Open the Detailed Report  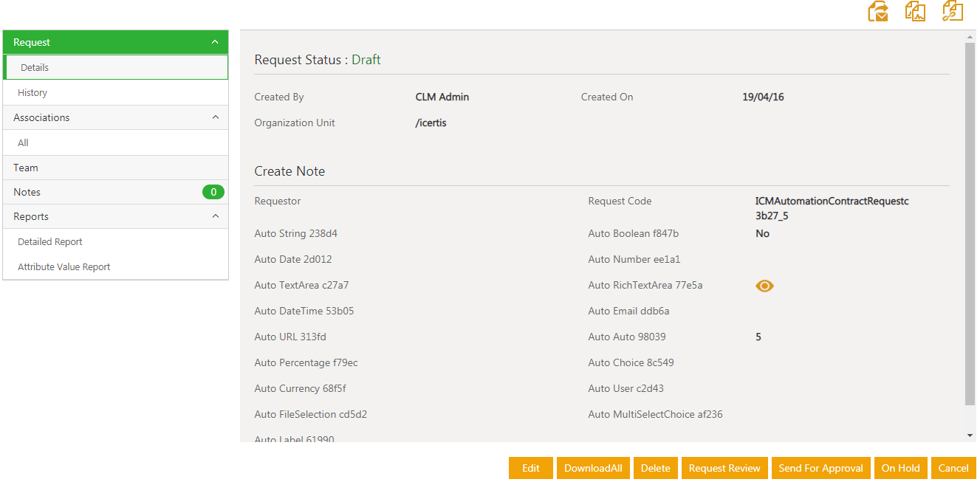(50, 242)
